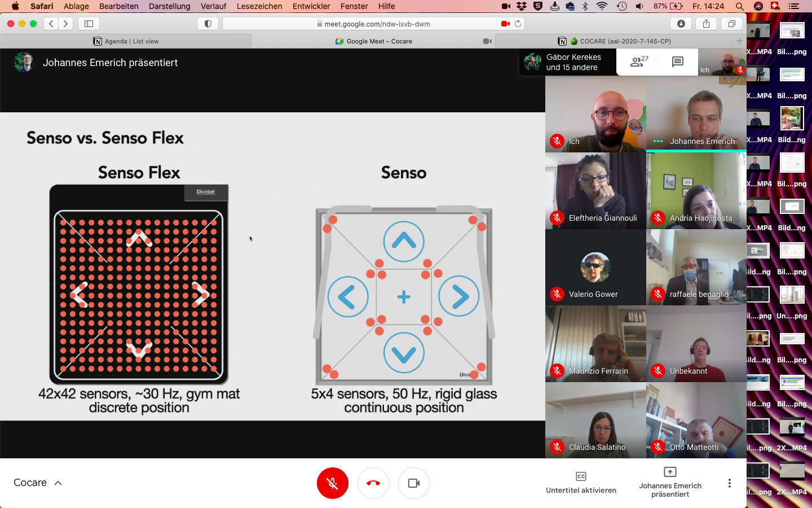Reload the page in the address bar
Screen dimensions: 812x508
tap(518, 24)
